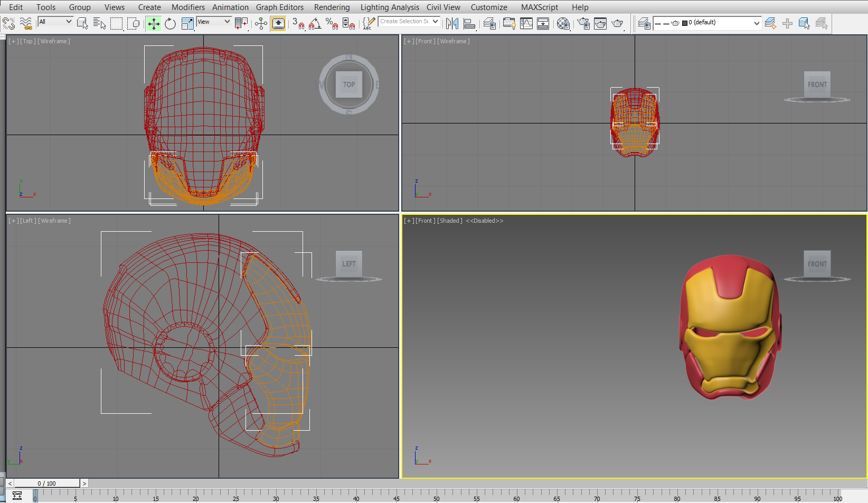868x503 pixels.
Task: Click the layer color swatch by 0 (default)
Action: (x=685, y=23)
